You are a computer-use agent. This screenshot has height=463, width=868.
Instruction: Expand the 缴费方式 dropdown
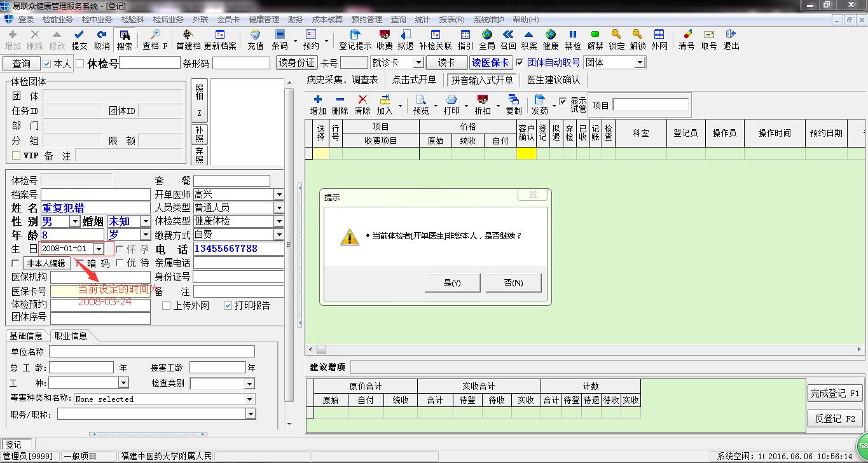pyautogui.click(x=279, y=235)
